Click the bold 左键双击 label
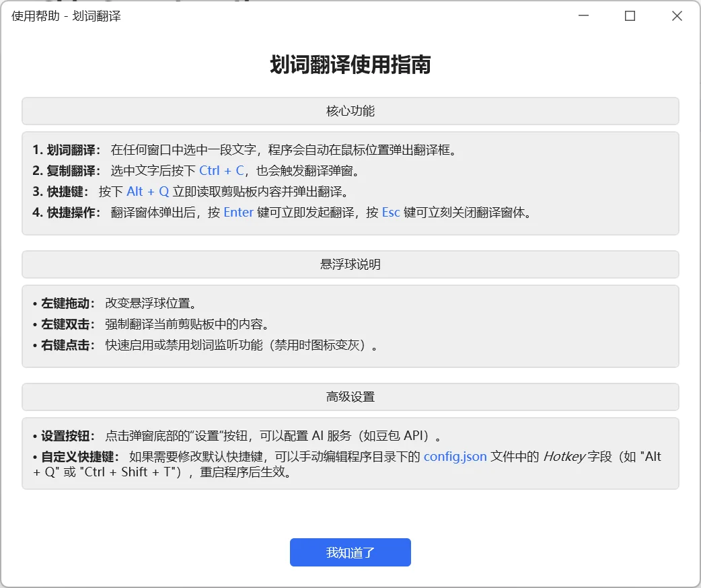This screenshot has width=701, height=588. coord(67,324)
